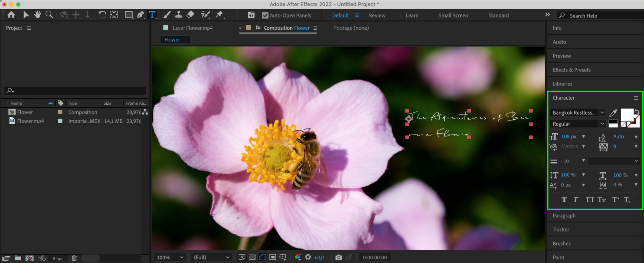This screenshot has width=644, height=263.
Task: Select the Rotation tool
Action: 102,15
